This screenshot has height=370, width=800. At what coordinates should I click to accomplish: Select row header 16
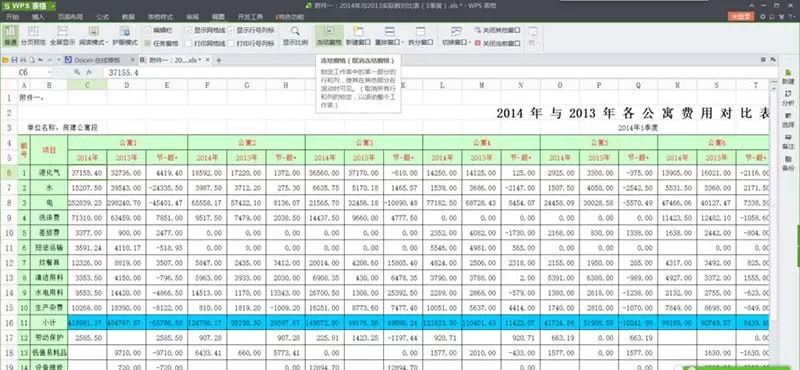tap(9, 323)
